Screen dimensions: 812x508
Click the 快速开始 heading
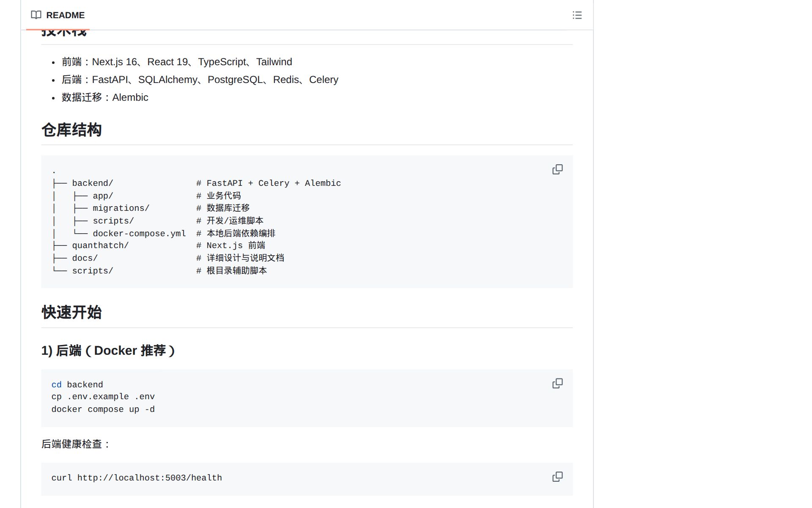point(71,312)
